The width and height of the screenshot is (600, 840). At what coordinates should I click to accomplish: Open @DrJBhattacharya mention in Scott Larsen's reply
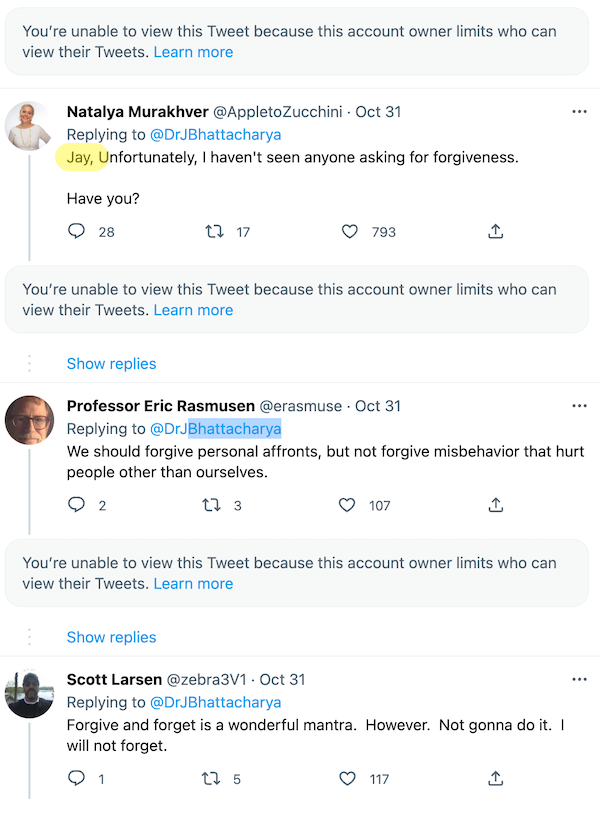click(215, 702)
